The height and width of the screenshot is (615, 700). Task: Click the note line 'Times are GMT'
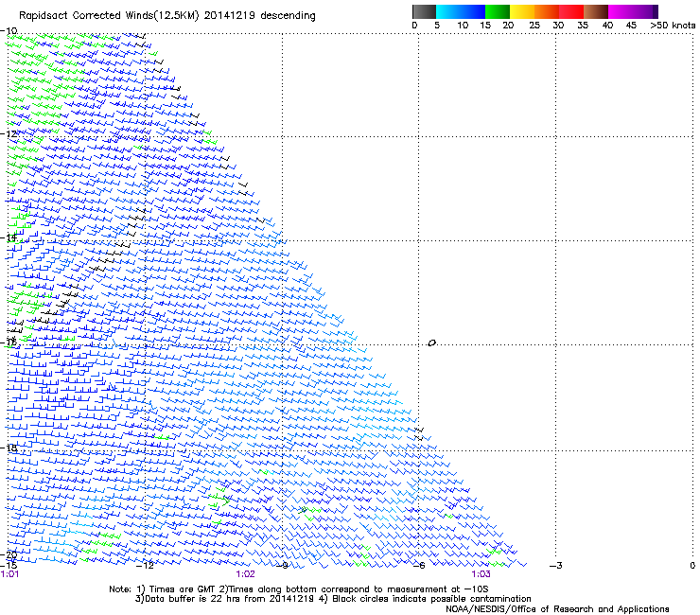pyautogui.click(x=183, y=589)
